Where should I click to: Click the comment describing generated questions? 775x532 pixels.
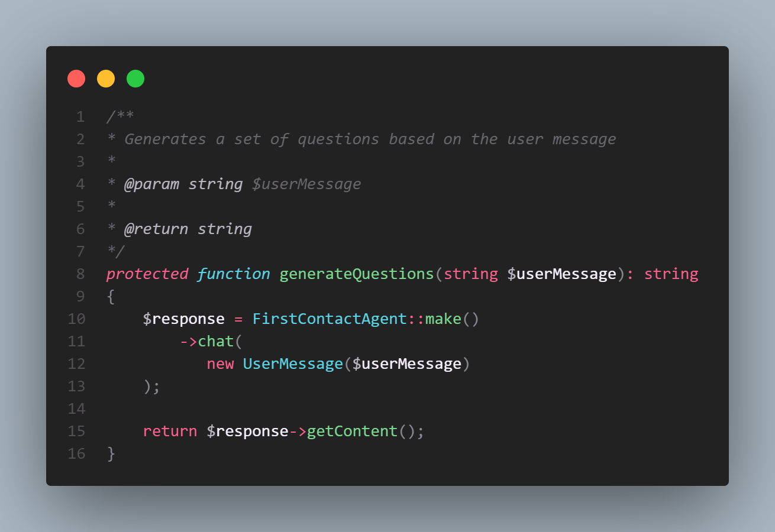coord(370,139)
